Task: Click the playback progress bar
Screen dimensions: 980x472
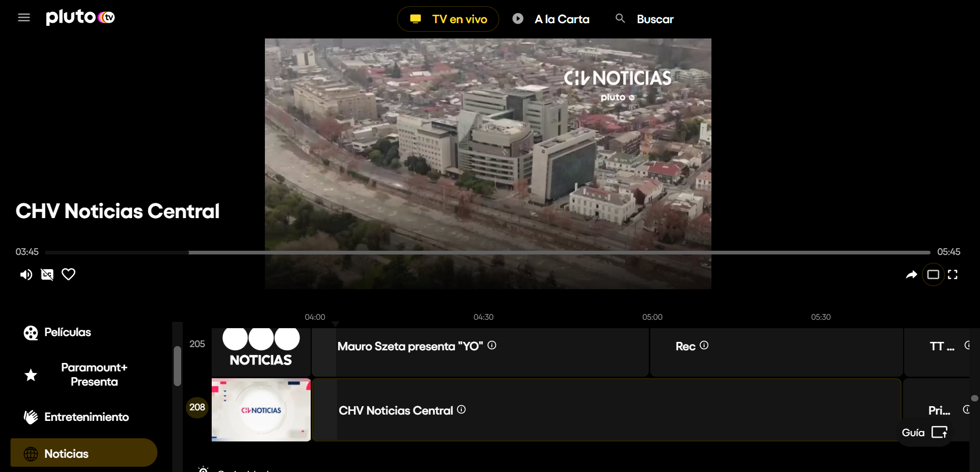Action: (x=488, y=252)
